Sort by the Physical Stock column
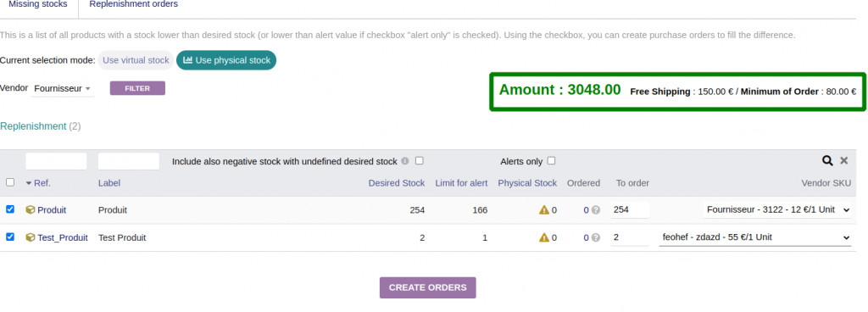This screenshot has width=868, height=312. tap(527, 183)
